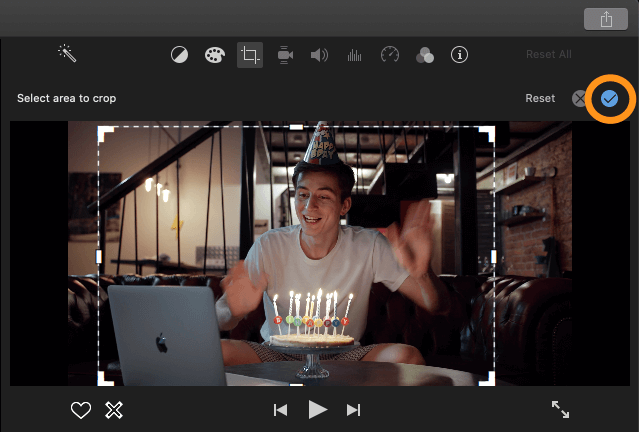
Task: Select the Cropping tool
Action: coord(250,55)
